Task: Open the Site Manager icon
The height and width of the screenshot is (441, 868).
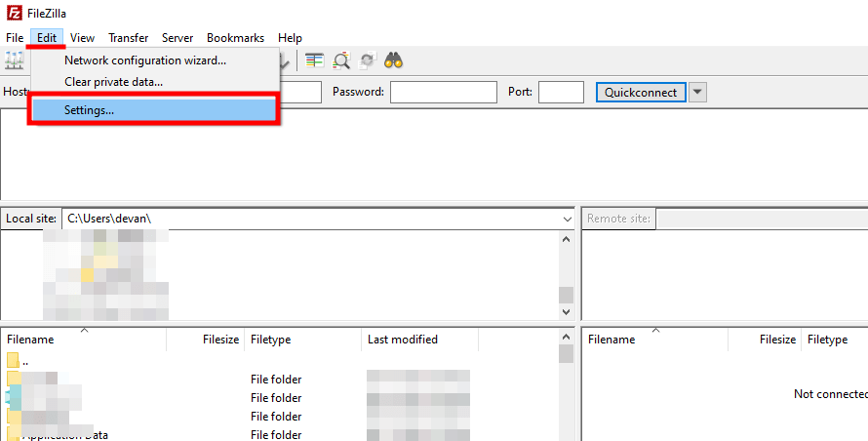Action: pyautogui.click(x=15, y=60)
